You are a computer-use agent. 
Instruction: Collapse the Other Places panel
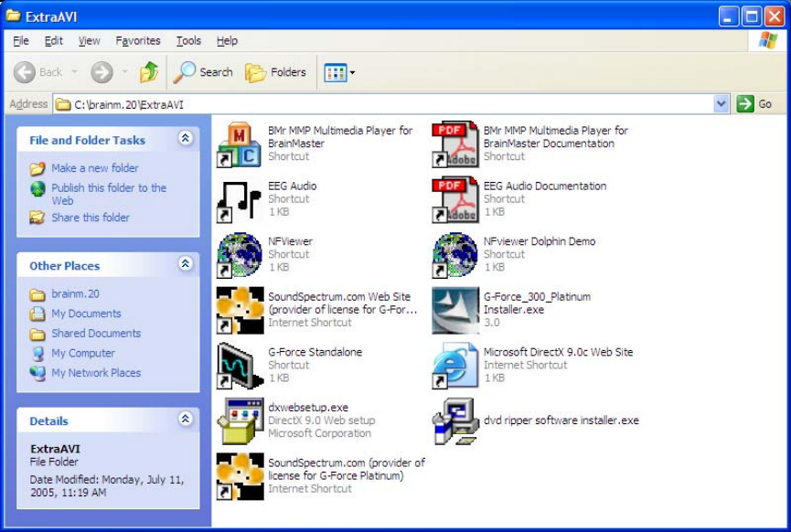186,264
